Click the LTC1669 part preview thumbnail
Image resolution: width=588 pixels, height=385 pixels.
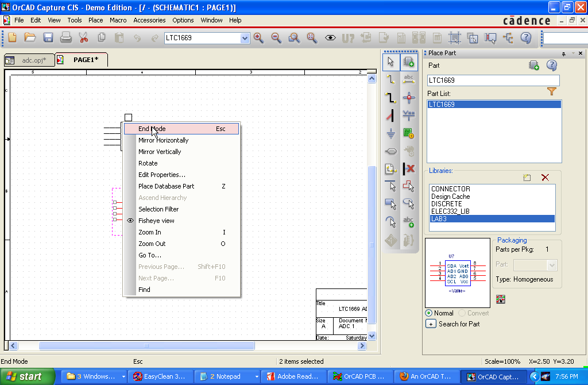pyautogui.click(x=458, y=273)
